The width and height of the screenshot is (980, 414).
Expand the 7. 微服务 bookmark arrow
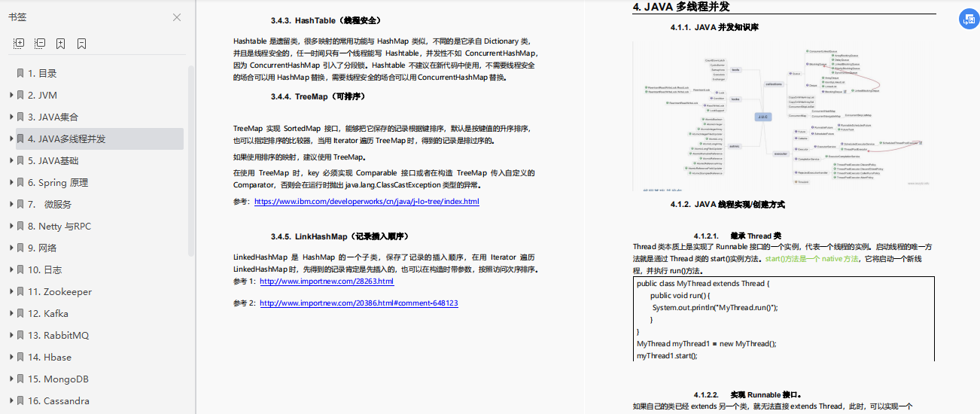point(11,204)
